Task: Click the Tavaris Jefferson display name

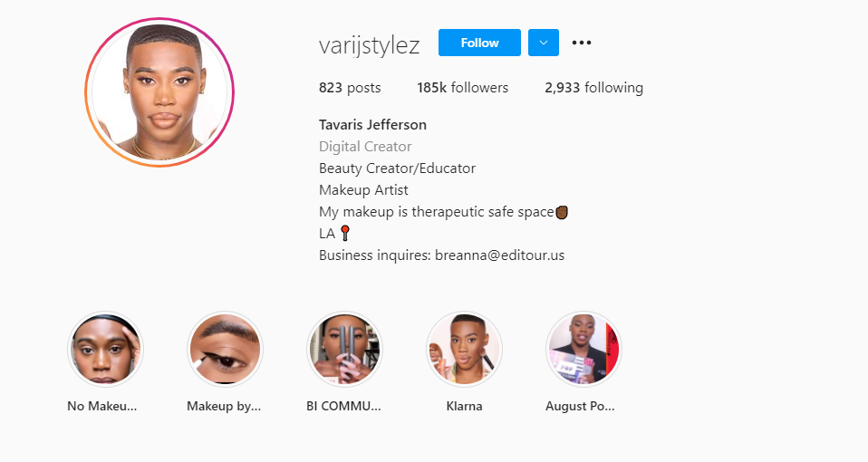Action: coord(372,124)
